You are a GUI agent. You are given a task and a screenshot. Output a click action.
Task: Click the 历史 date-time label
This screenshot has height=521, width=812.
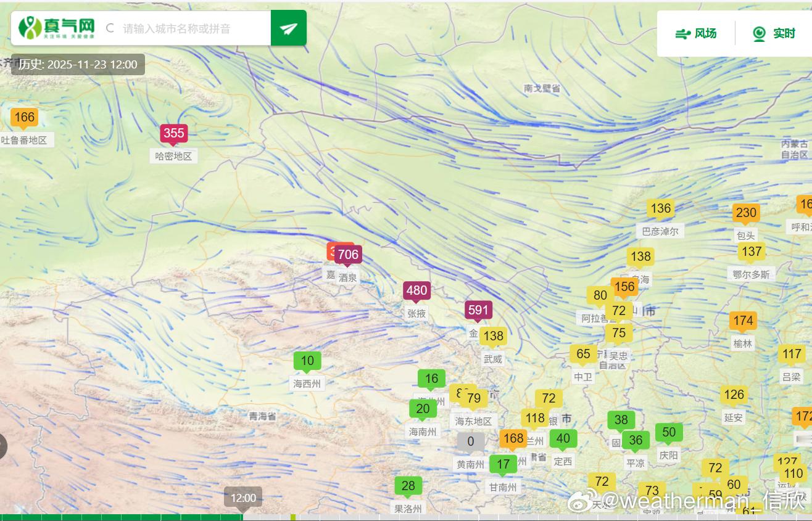pos(78,64)
